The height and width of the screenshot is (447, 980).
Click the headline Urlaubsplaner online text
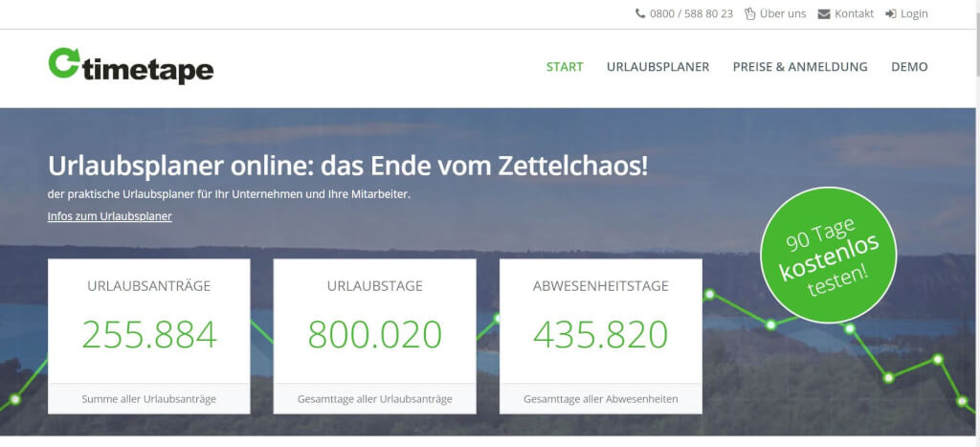347,167
